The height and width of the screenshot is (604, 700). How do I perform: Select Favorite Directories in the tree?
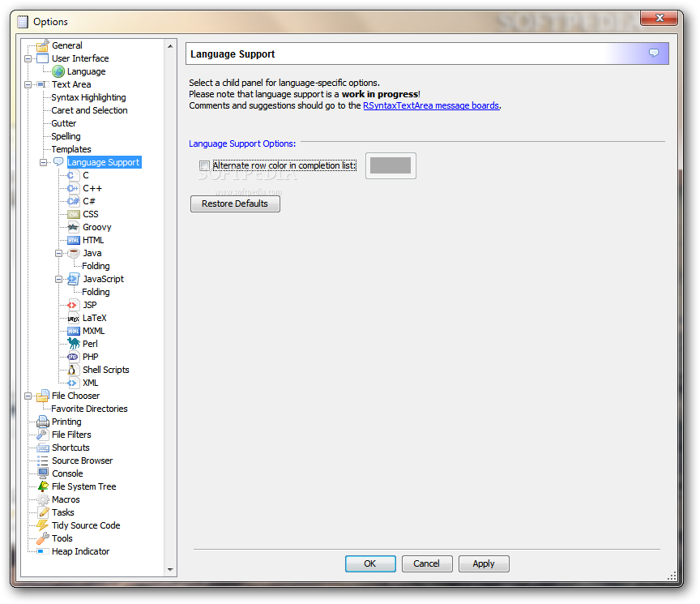(x=89, y=409)
